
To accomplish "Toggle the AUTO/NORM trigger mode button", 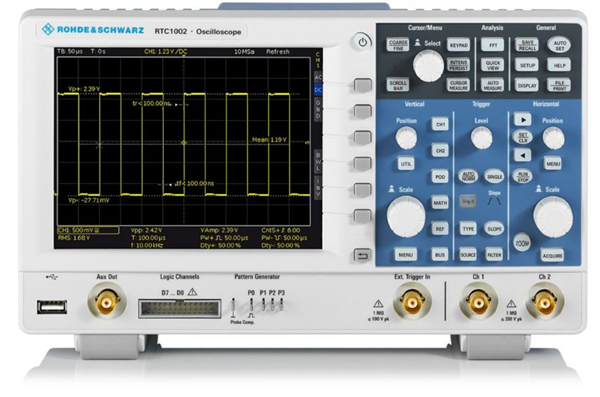I will (x=468, y=176).
